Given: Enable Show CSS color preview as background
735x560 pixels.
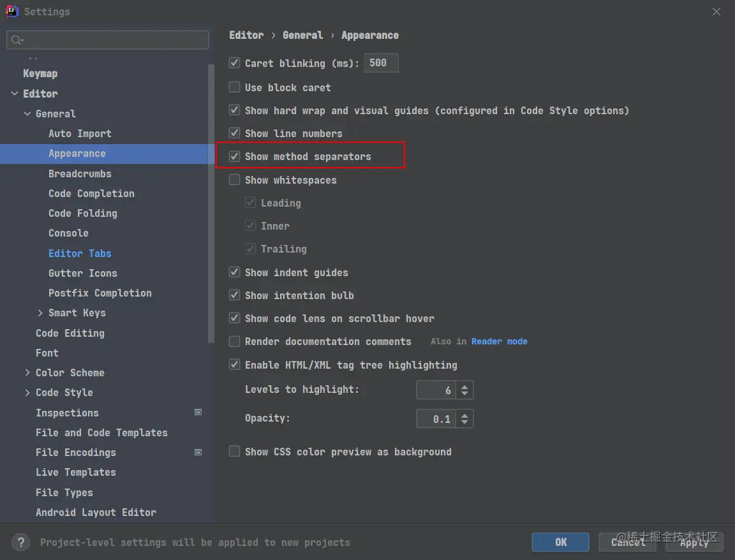Looking at the screenshot, I should 234,452.
